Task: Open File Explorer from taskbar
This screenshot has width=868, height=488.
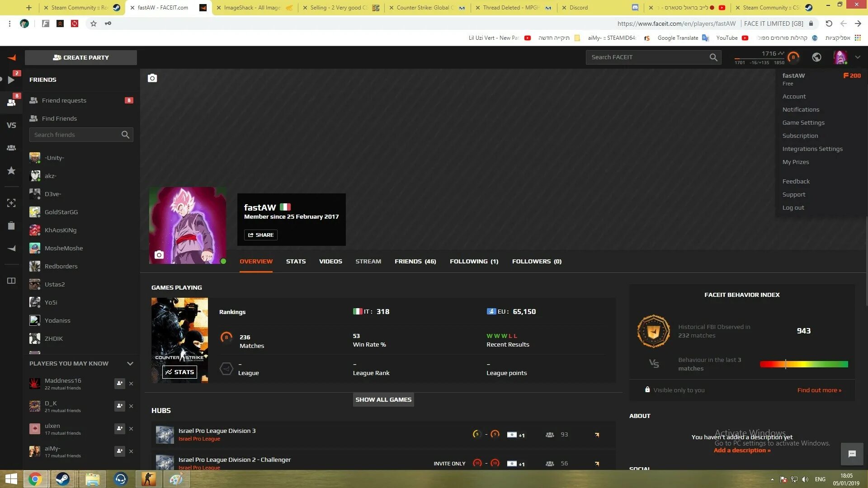Action: pyautogui.click(x=92, y=479)
